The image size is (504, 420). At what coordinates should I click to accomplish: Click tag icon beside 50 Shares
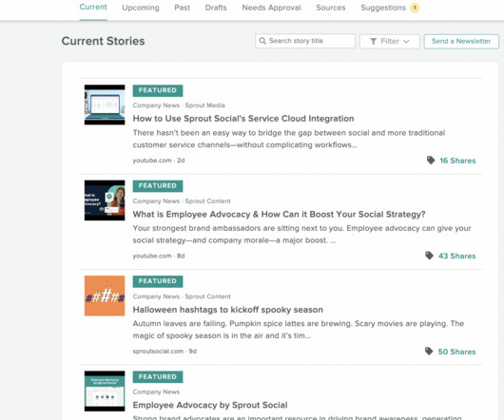[429, 351]
